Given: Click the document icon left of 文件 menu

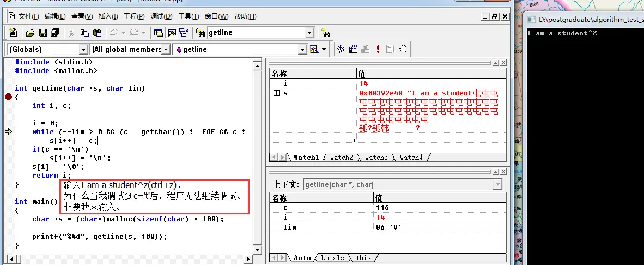Looking at the screenshot, I should (11, 16).
